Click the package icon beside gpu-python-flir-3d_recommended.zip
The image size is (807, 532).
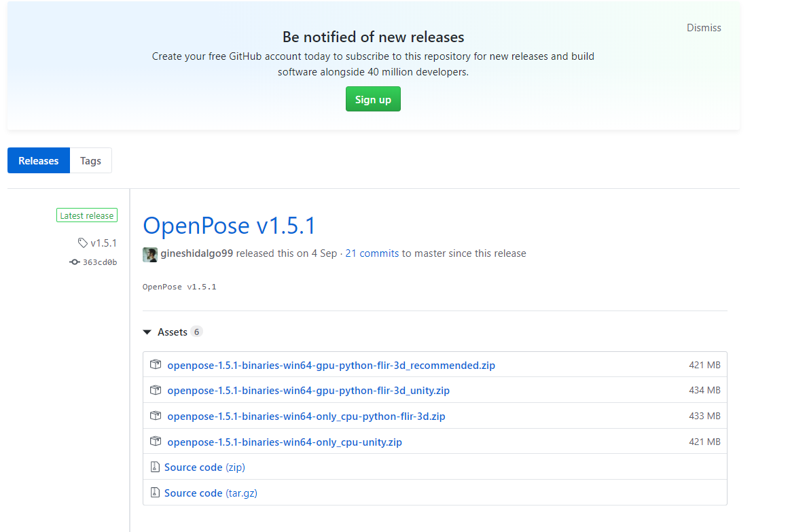pyautogui.click(x=156, y=365)
